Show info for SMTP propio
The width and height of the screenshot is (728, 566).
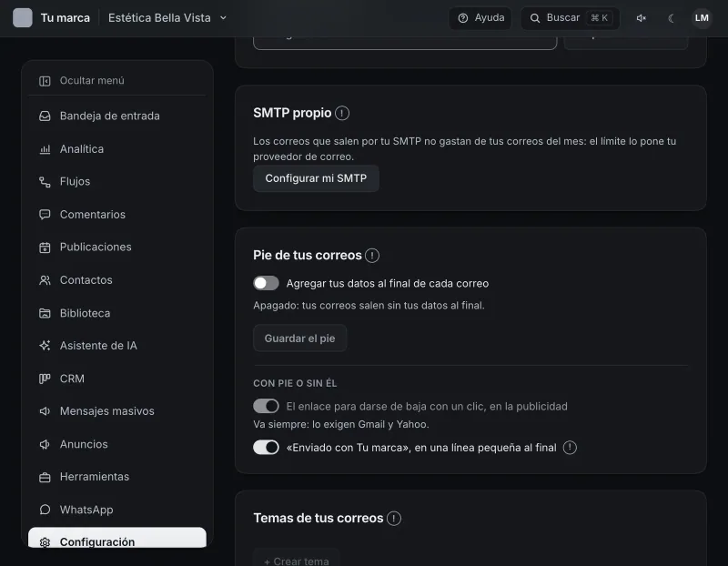coord(342,113)
